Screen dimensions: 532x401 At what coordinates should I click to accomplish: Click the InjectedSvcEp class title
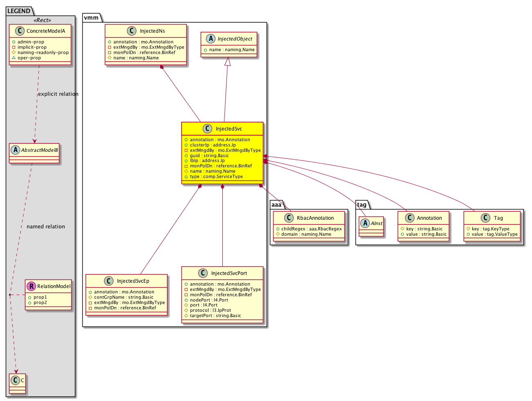click(133, 281)
